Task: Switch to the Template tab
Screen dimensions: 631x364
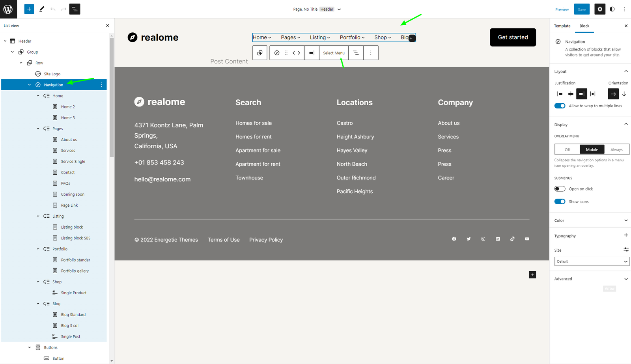Action: (x=562, y=26)
